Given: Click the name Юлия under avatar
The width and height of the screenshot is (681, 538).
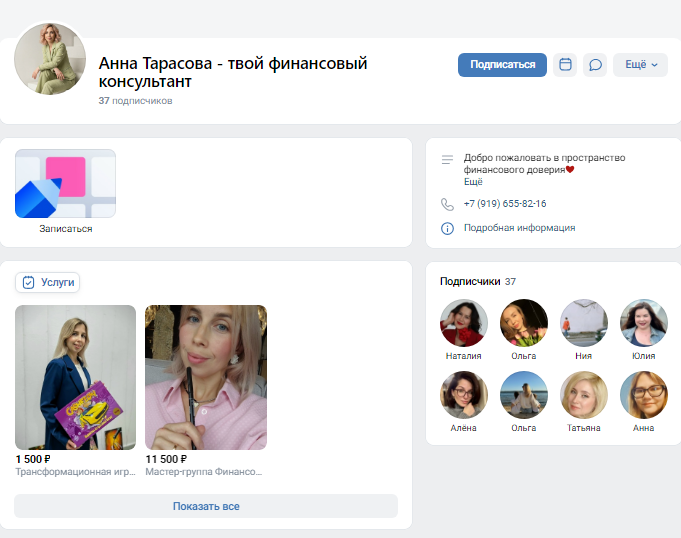Looking at the screenshot, I should click(x=643, y=356).
